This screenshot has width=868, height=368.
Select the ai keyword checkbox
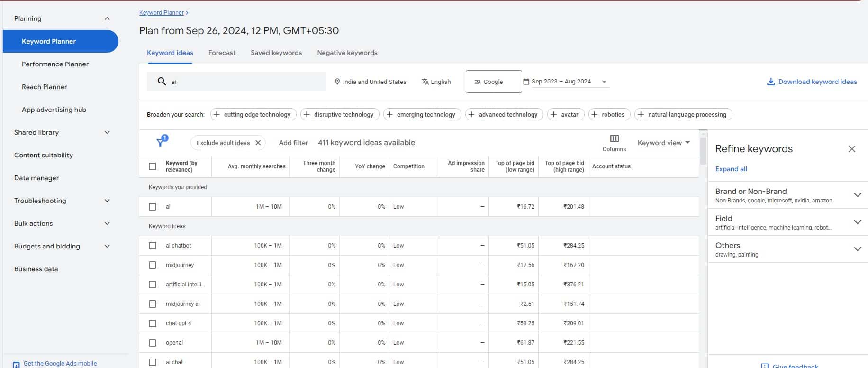pyautogui.click(x=153, y=207)
